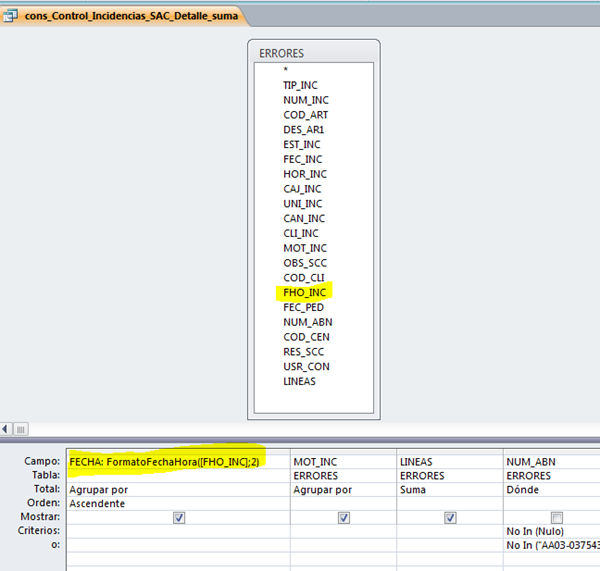Click the MOT_INC Campo cell in grid
The height and width of the screenshot is (571, 600).
coord(343,462)
